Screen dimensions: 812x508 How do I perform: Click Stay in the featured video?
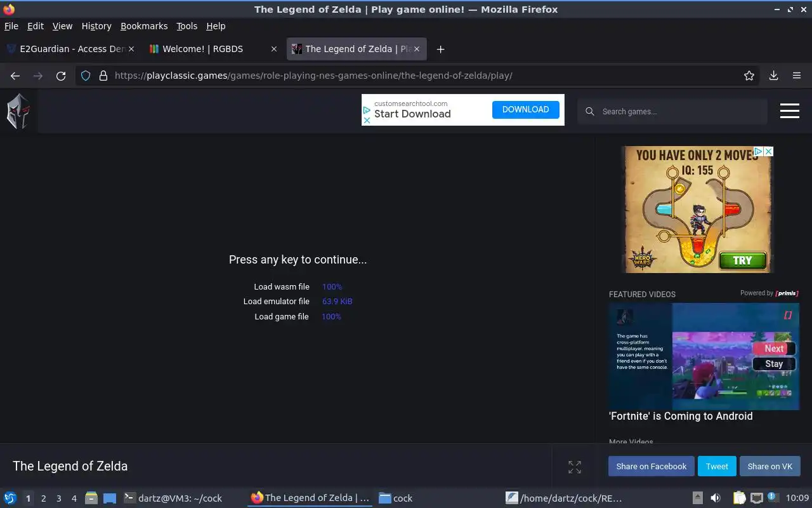click(x=774, y=364)
